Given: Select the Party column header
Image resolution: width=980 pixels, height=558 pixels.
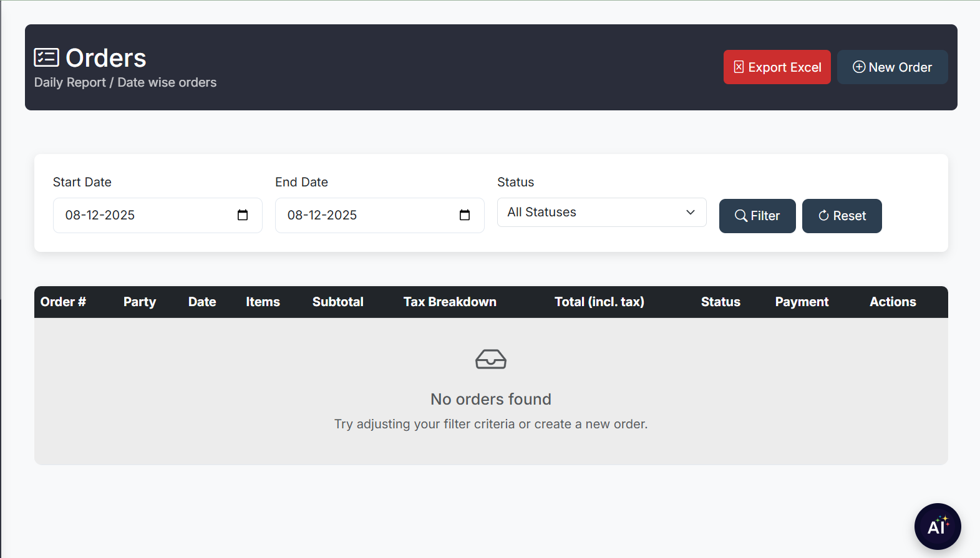Looking at the screenshot, I should click(140, 302).
